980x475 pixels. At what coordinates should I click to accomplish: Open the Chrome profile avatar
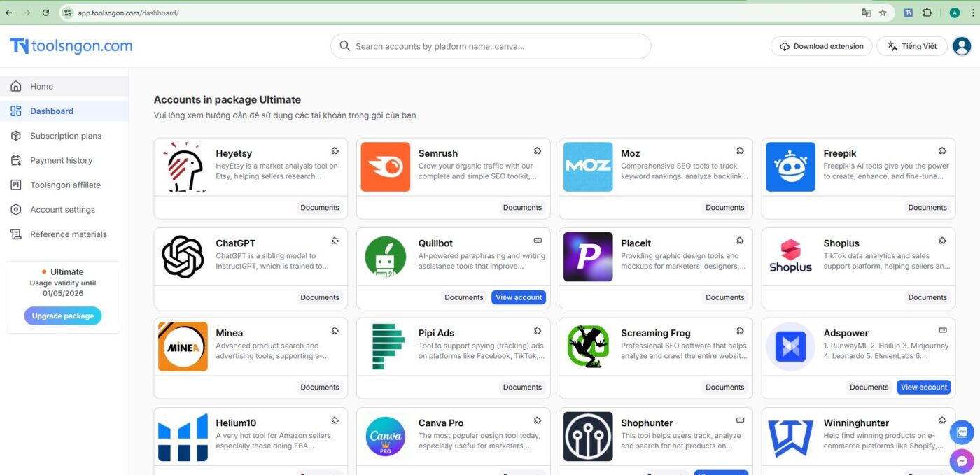tap(954, 13)
